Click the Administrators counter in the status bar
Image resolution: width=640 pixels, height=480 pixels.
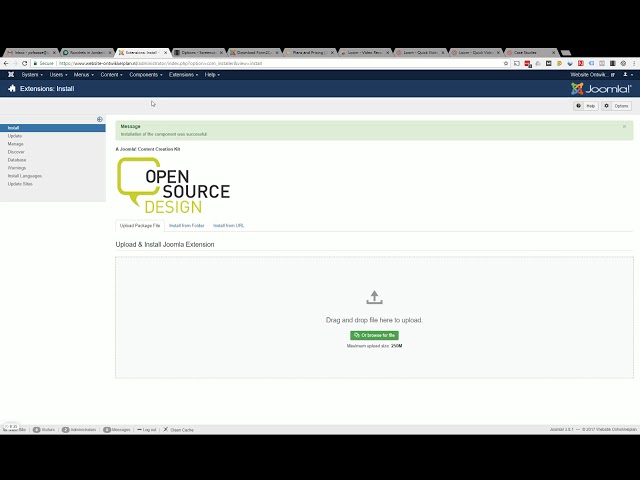(79, 430)
